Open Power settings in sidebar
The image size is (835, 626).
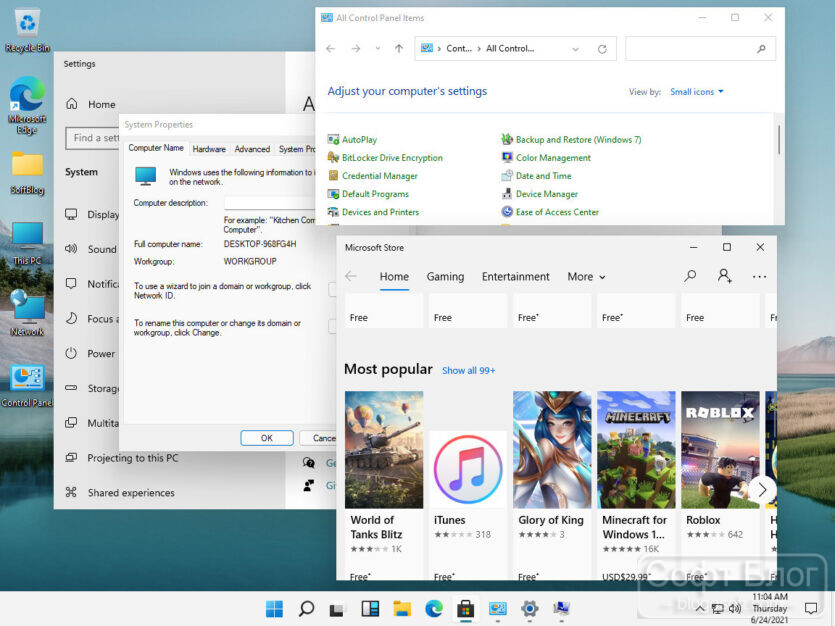[89, 353]
